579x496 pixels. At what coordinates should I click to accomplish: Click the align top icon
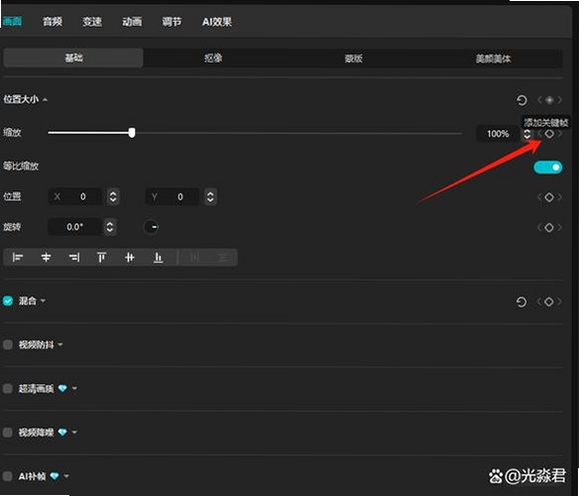(x=102, y=257)
